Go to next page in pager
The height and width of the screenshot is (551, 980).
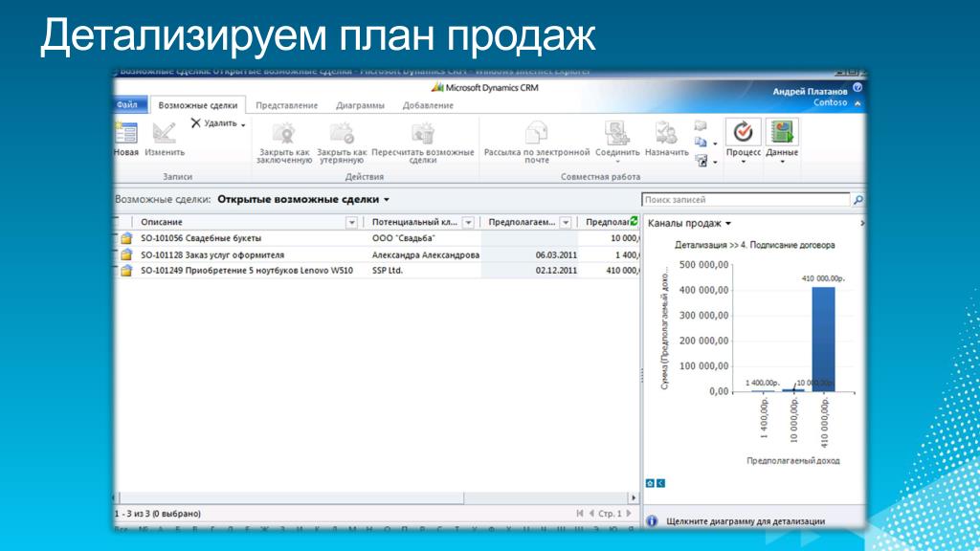click(629, 513)
